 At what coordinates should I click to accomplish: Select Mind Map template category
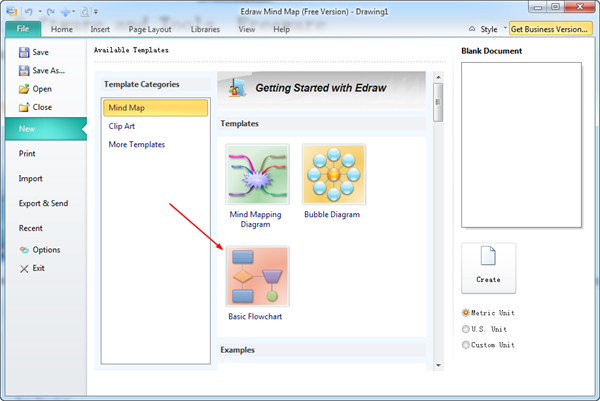pyautogui.click(x=155, y=108)
